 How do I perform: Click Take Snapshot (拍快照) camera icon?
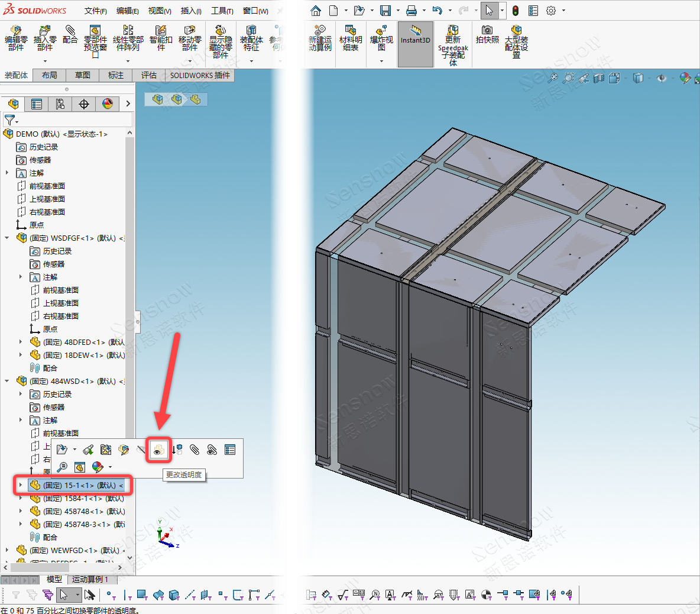[x=487, y=34]
